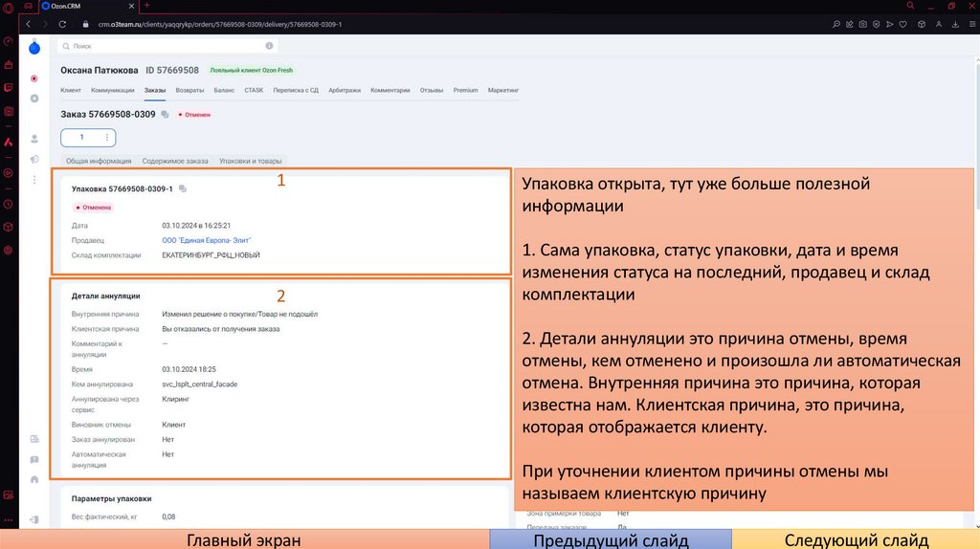Open the user profile icon in CRM sidebar

coord(34,139)
